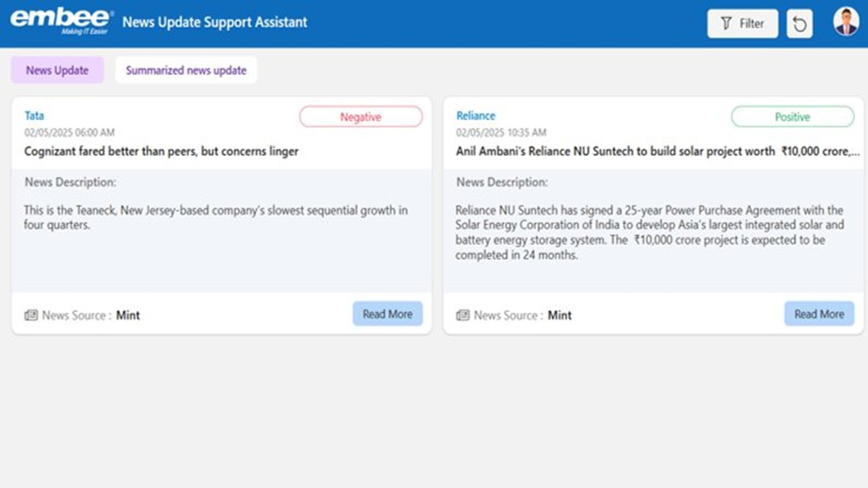868x488 pixels.
Task: Click Mint source in Reliance card
Action: pos(560,315)
